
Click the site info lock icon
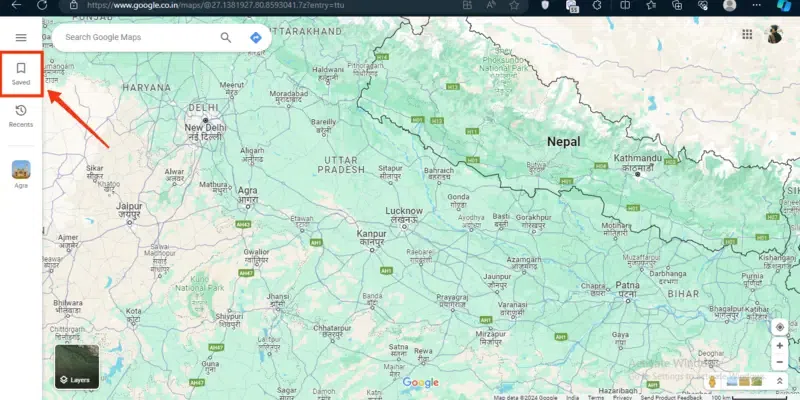coord(73,5)
